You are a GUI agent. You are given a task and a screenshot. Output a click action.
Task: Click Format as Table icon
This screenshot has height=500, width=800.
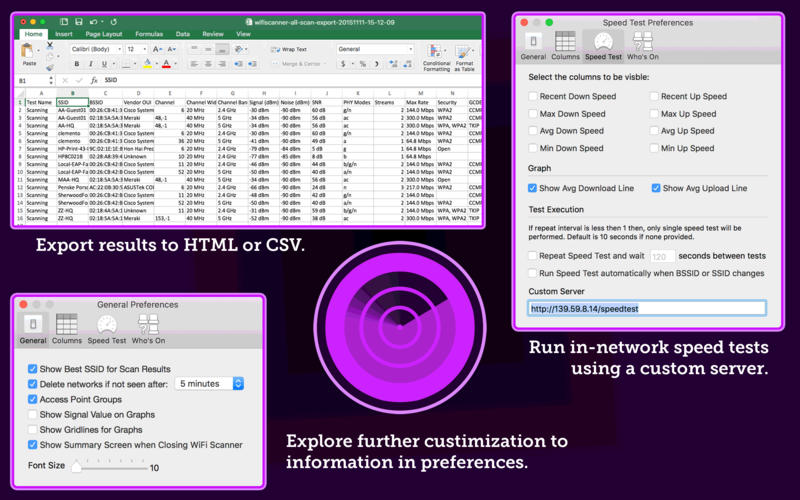(466, 57)
